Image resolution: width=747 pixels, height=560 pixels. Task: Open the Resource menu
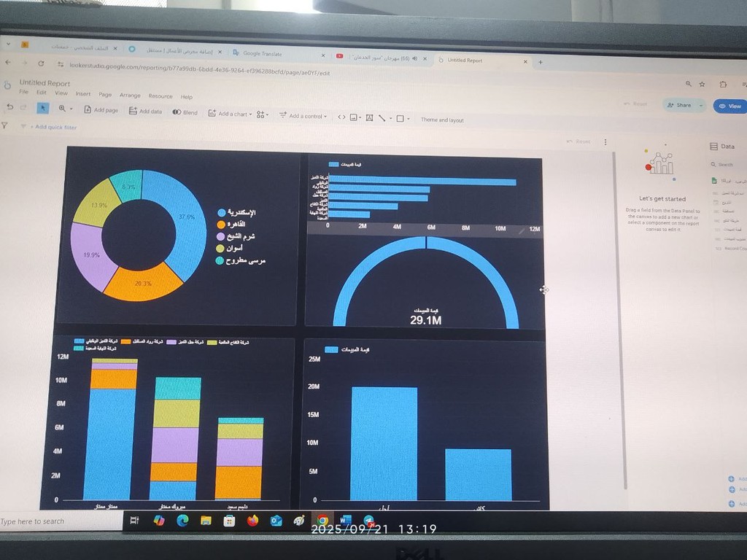(x=160, y=96)
